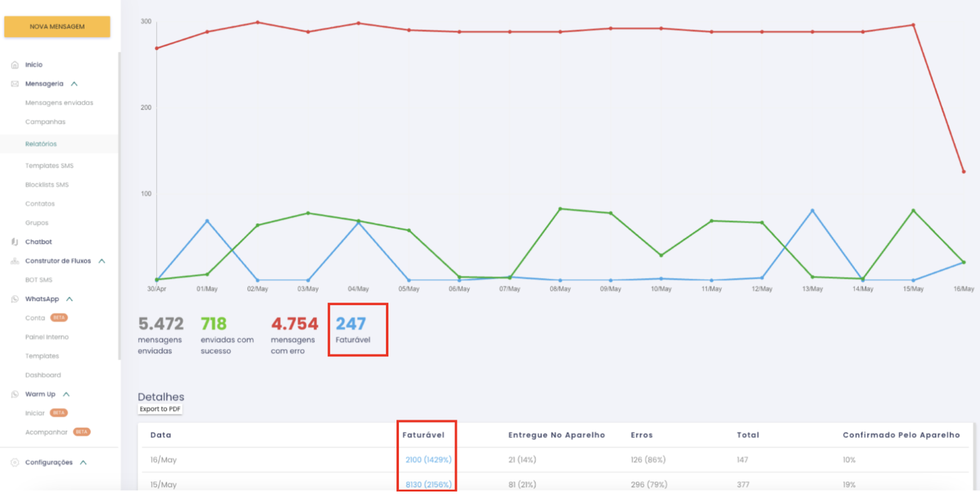Collapse the Configurações section chevron
Viewport: 980px width, 494px height.
click(83, 463)
